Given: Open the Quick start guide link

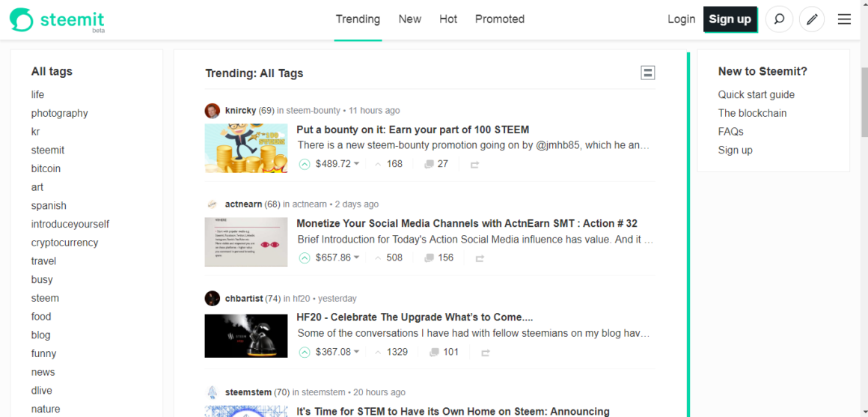Looking at the screenshot, I should coord(757,94).
